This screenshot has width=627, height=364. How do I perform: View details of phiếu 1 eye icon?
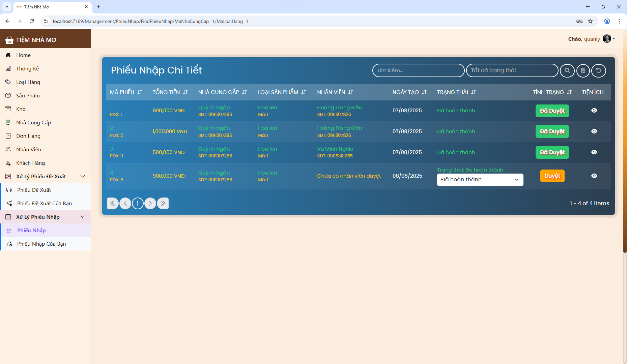[x=594, y=111]
